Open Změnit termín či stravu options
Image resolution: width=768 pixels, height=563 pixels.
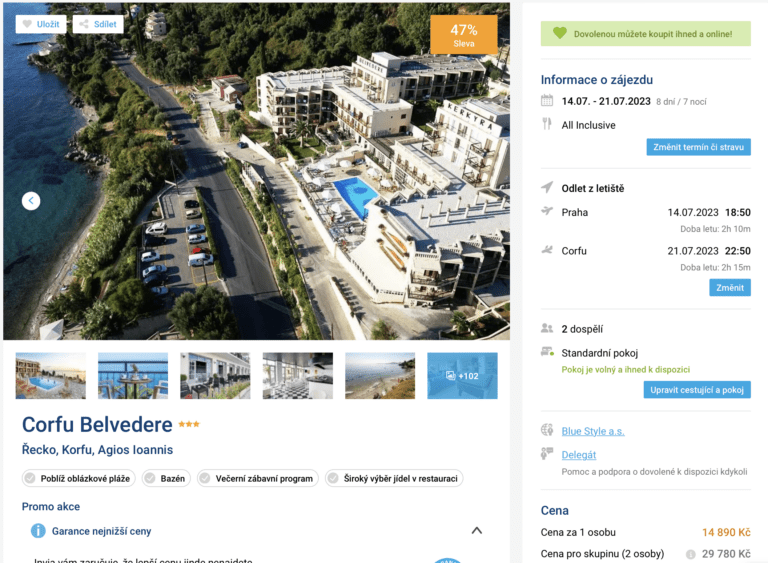point(698,147)
